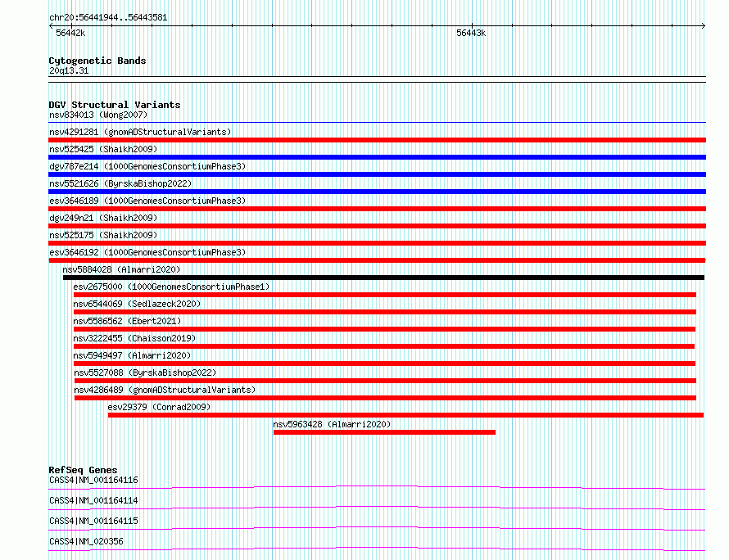The width and height of the screenshot is (729, 560).
Task: Open nsv5527088 (ByrskaBishop2022) label
Action: click(145, 373)
